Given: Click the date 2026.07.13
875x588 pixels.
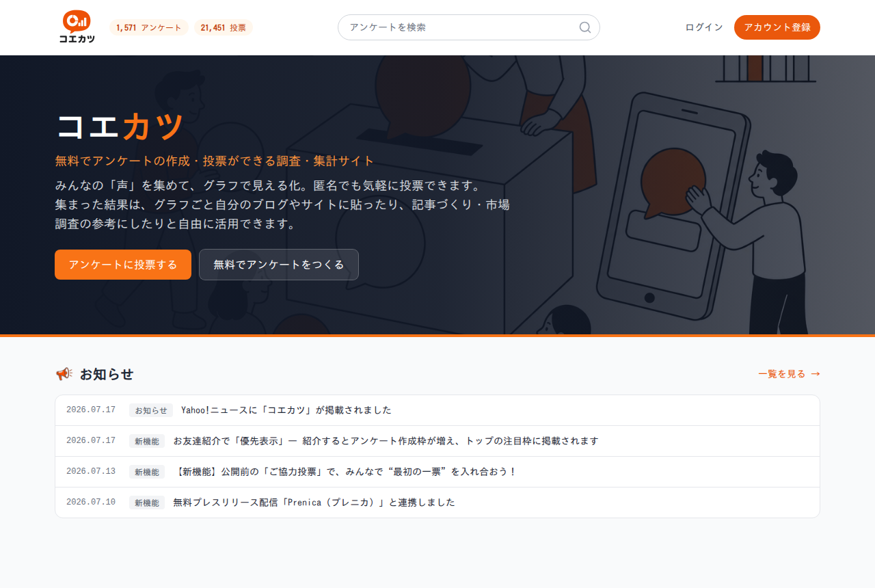Looking at the screenshot, I should click(91, 471).
